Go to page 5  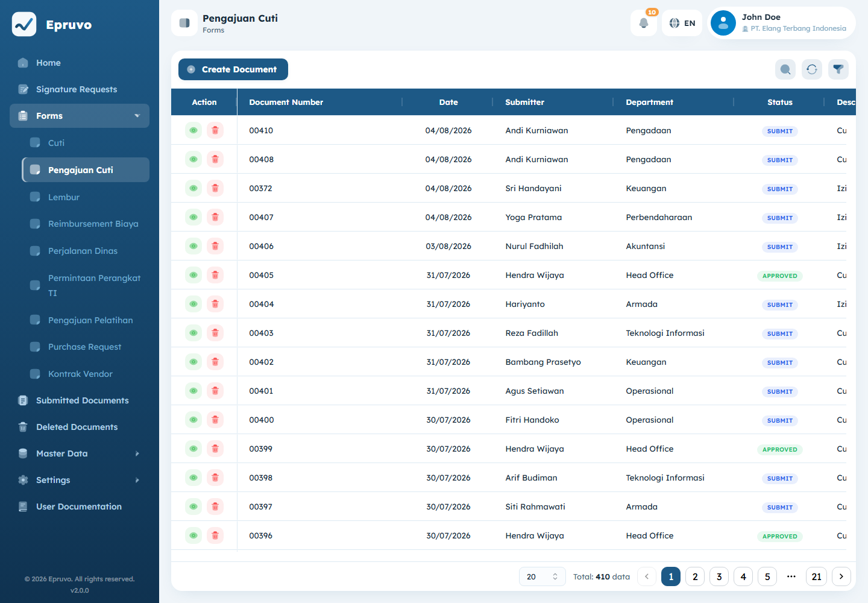[767, 576]
